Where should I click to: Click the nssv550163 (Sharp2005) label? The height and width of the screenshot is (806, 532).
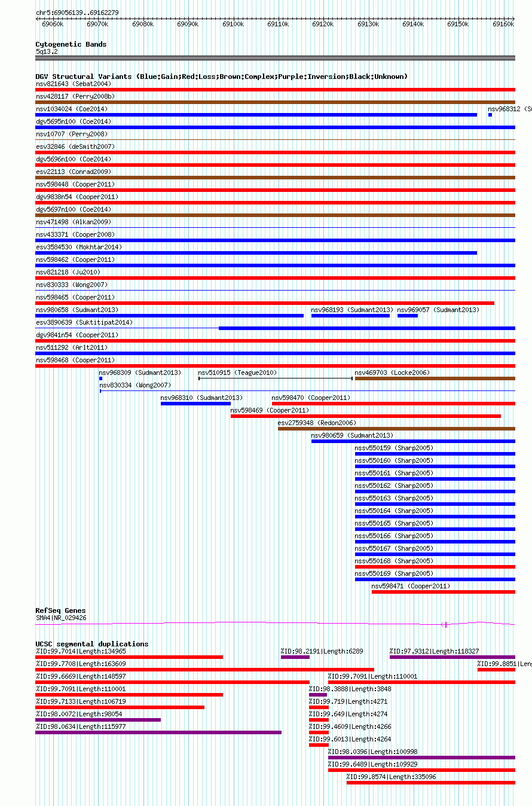tap(395, 498)
